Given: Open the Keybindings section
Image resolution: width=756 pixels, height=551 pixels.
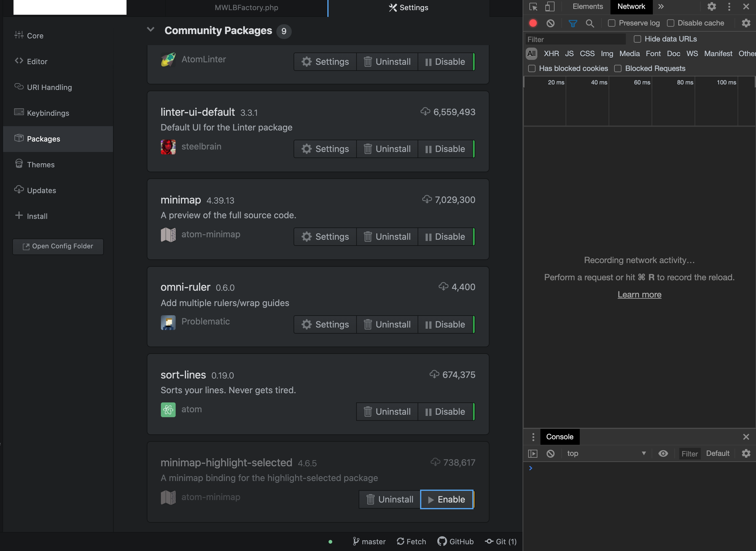Looking at the screenshot, I should [x=19, y=113].
